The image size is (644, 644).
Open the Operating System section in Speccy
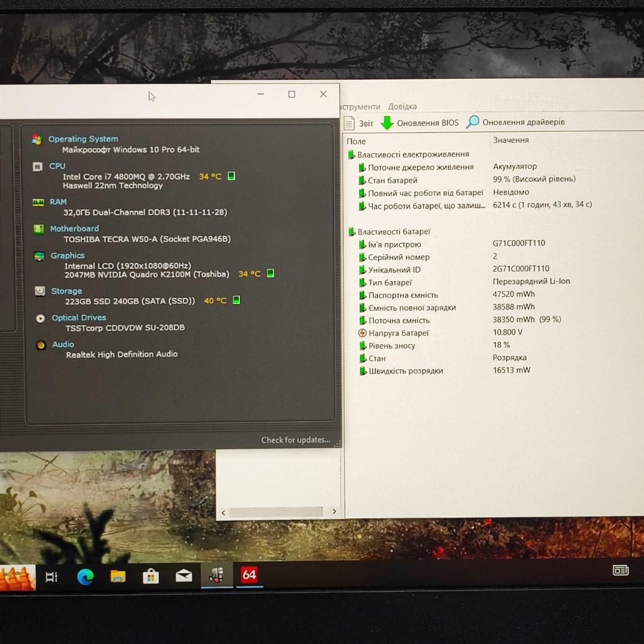pos(83,139)
